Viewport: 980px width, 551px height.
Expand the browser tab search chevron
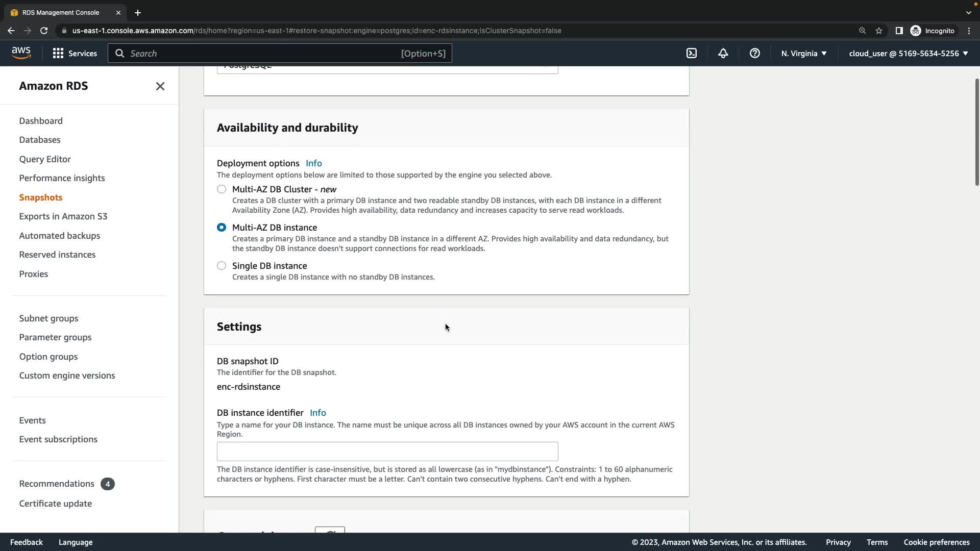click(968, 12)
